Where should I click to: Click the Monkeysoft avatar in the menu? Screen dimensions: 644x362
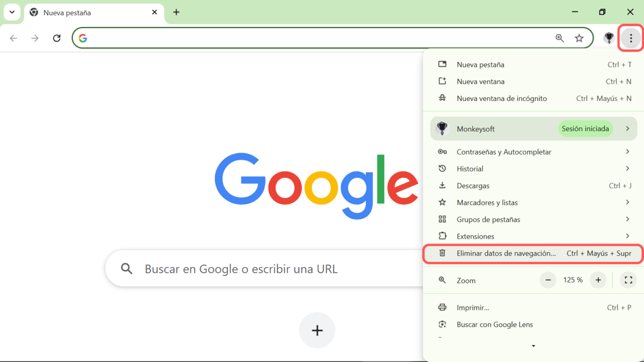[442, 129]
